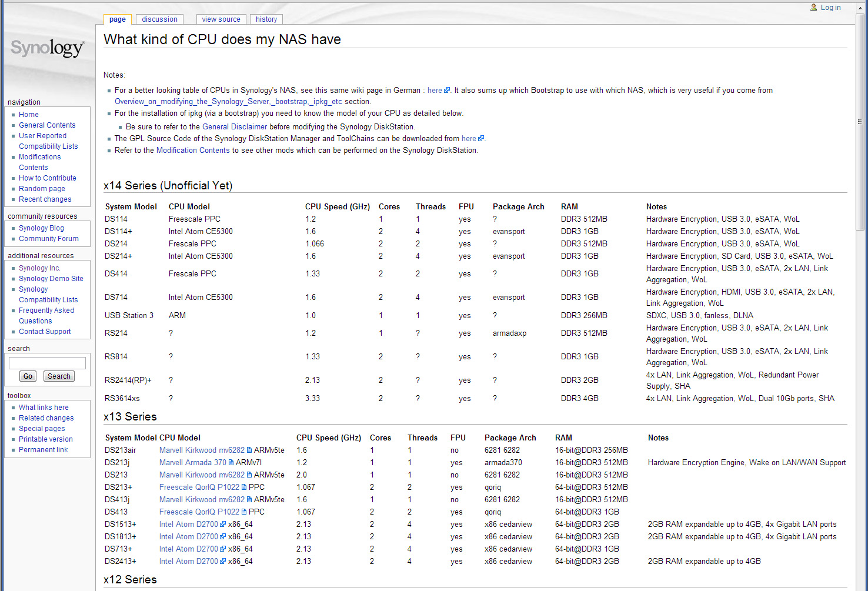Open Special pages link
The image size is (868, 591).
pos(42,429)
